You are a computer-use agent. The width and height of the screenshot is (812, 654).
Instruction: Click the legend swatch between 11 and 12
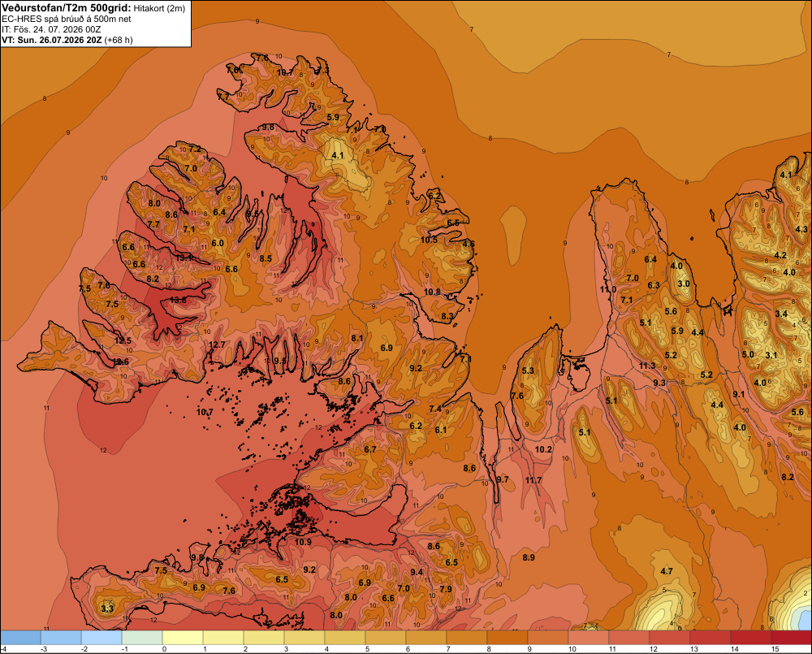click(x=629, y=638)
